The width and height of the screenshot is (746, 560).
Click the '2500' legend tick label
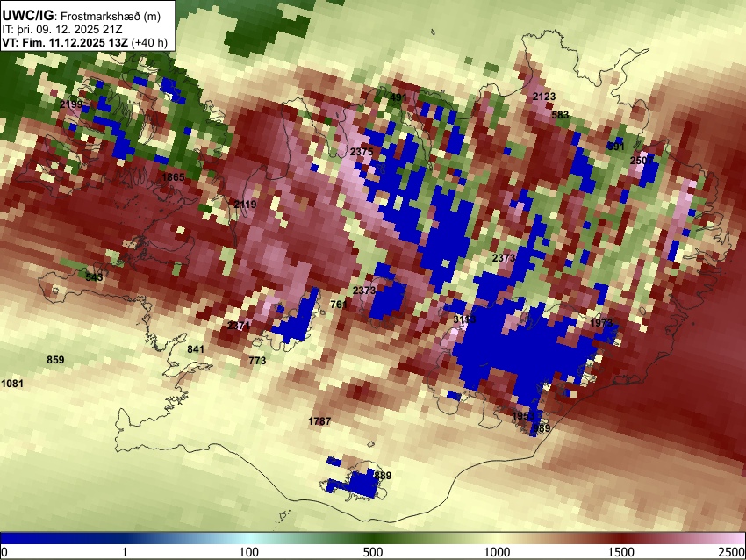(732, 552)
